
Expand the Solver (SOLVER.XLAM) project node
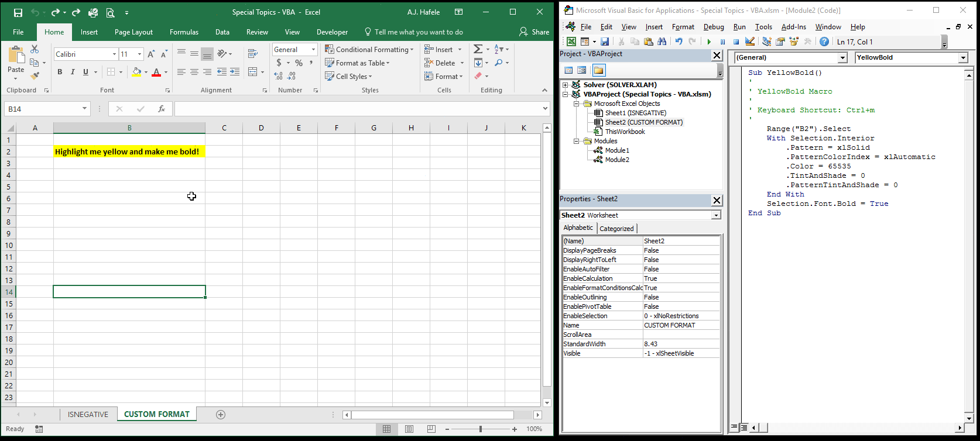(566, 85)
